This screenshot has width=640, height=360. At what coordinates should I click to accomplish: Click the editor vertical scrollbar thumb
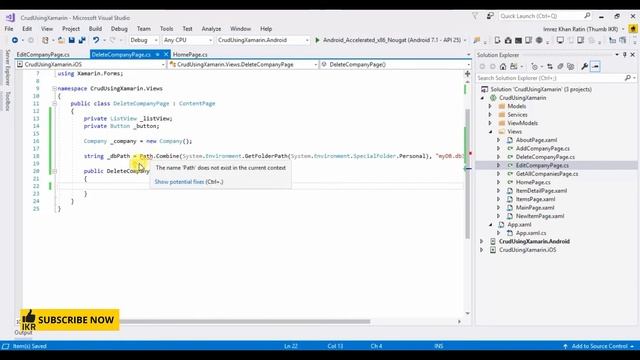pos(467,174)
